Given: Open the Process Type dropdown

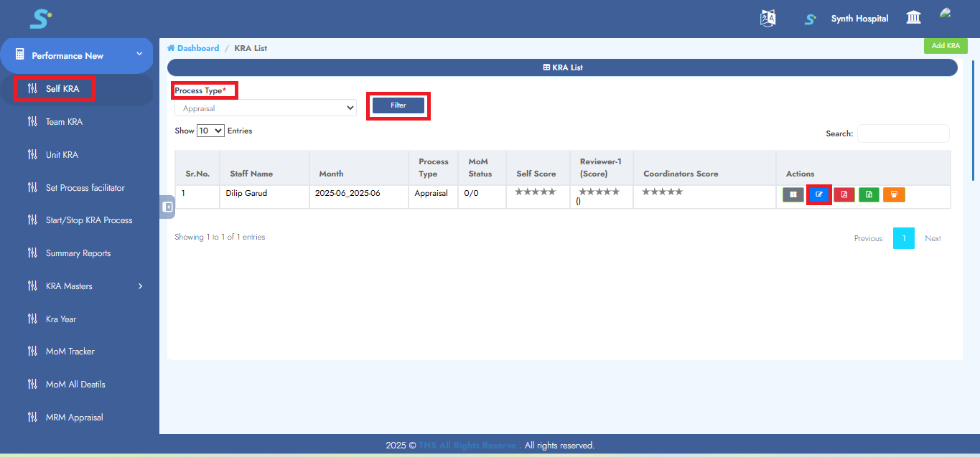Looking at the screenshot, I should tap(266, 108).
